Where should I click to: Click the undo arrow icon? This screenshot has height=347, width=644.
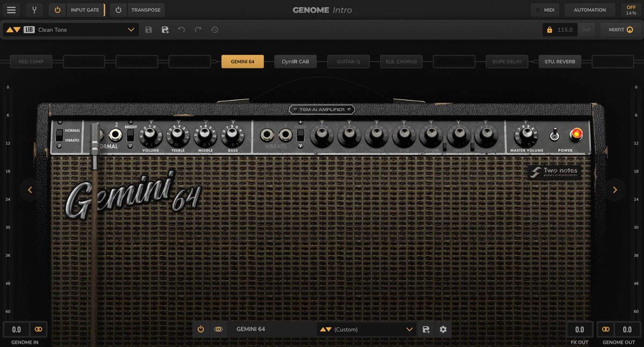tap(181, 30)
